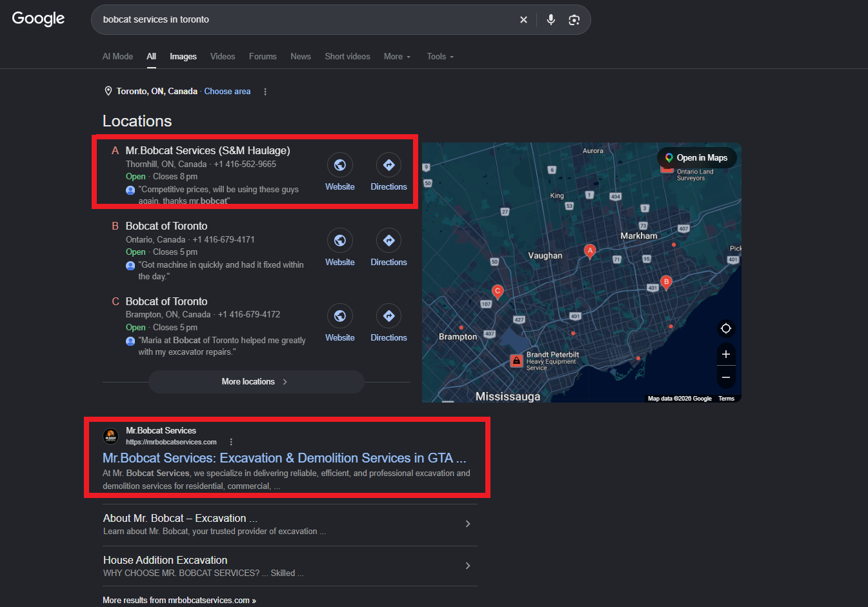
Task: Zoom out on the map with minus button
Action: (x=726, y=377)
